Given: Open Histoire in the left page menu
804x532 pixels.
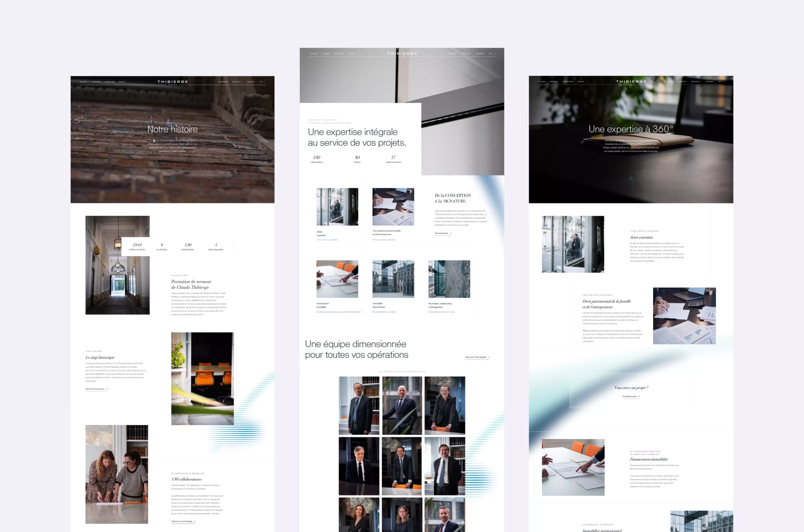Looking at the screenshot, I should pos(96,82).
